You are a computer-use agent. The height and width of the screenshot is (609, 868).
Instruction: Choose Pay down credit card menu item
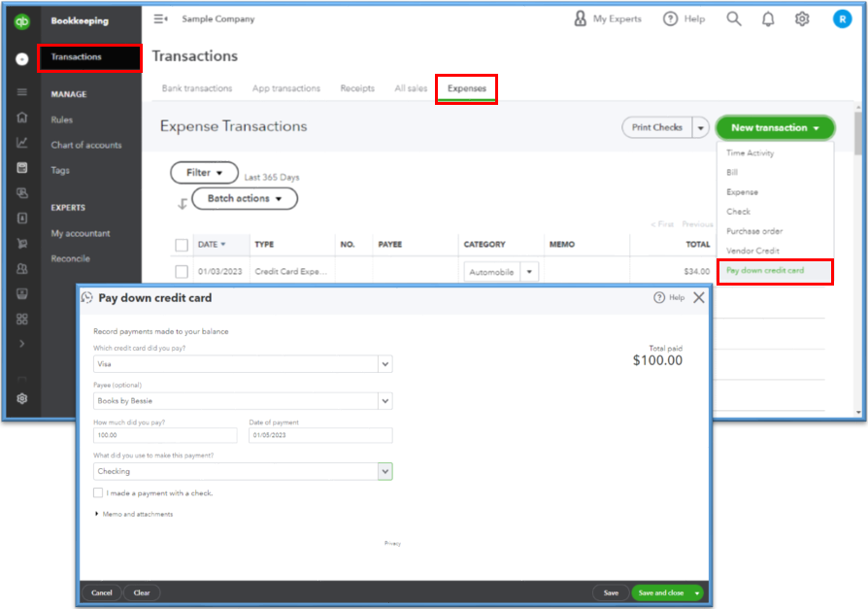[775, 271]
